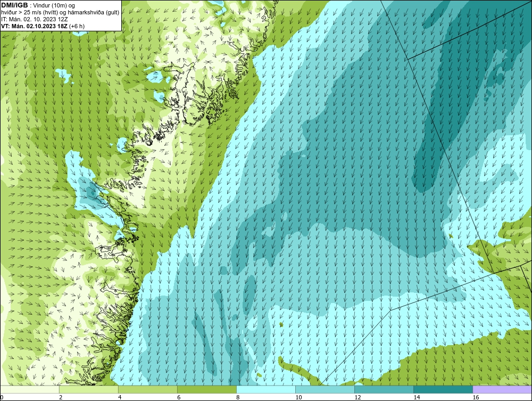Click the legend label 4

coord(120,397)
